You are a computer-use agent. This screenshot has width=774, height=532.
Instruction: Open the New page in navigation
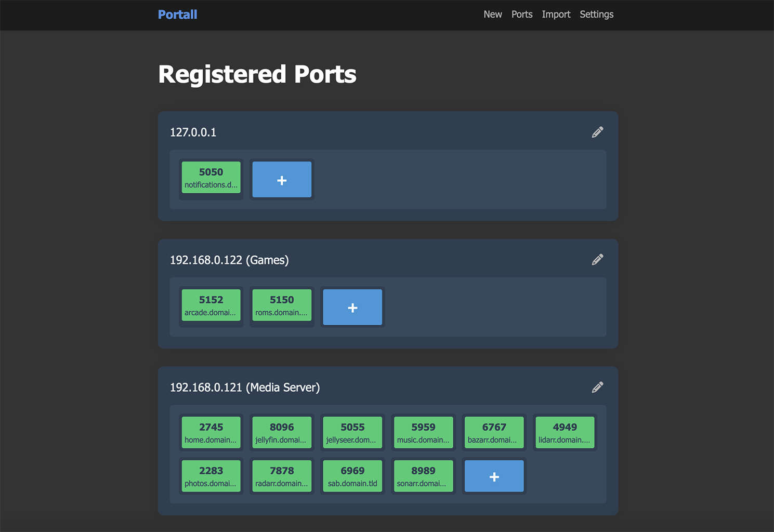[492, 15]
